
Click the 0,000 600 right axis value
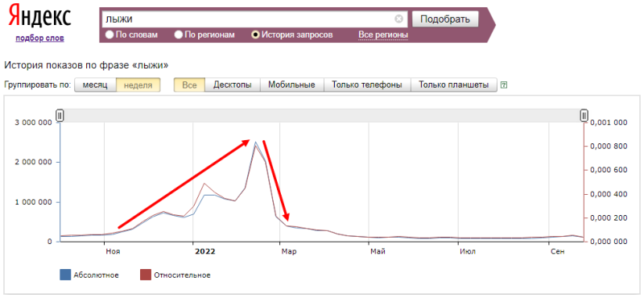pyautogui.click(x=609, y=170)
